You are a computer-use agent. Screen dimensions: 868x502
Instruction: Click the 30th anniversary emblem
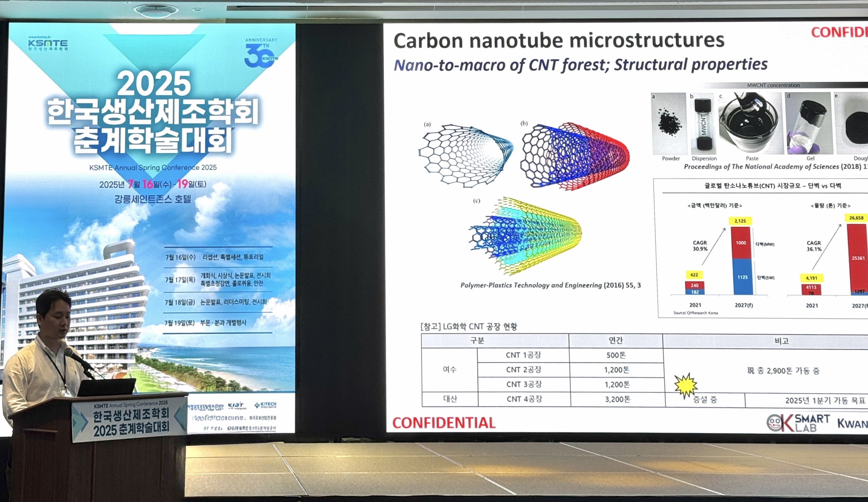(261, 54)
